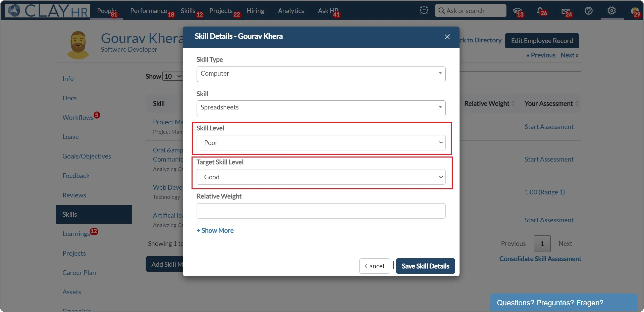Open the mail envelope icon
This screenshot has height=312, width=644.
coord(565,11)
